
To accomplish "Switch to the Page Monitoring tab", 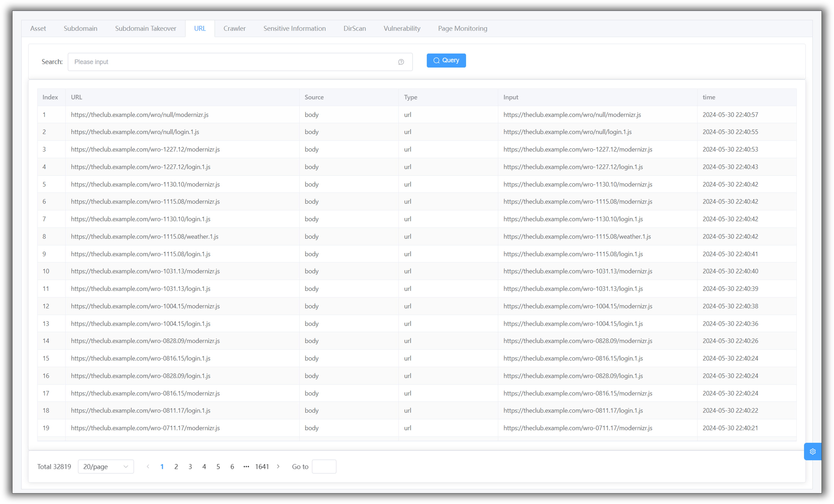I will (x=462, y=28).
